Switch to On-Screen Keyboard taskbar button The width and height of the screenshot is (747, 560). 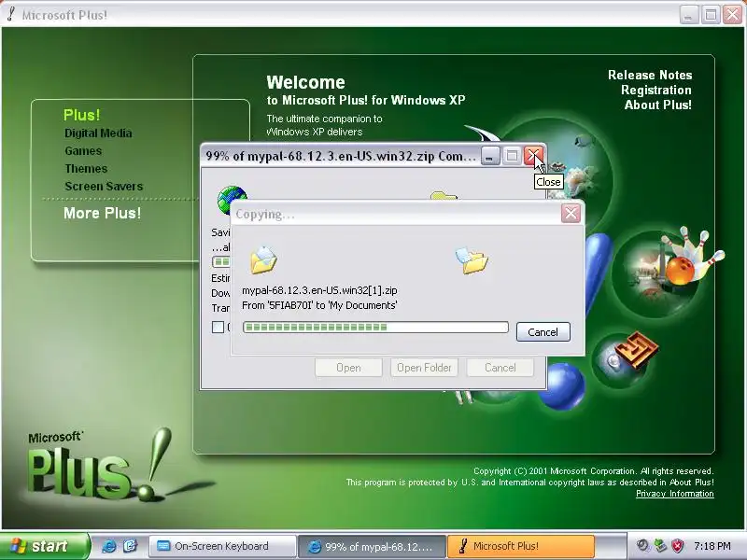click(222, 546)
